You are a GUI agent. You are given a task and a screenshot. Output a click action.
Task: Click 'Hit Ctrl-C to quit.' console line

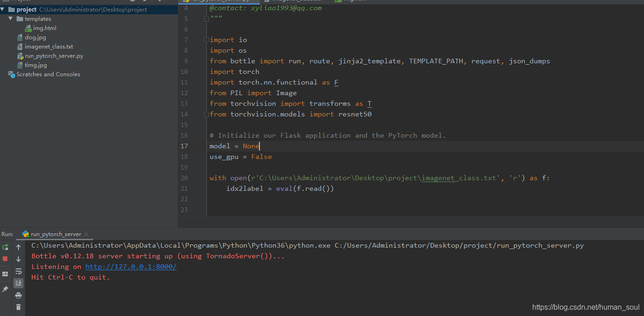point(71,277)
